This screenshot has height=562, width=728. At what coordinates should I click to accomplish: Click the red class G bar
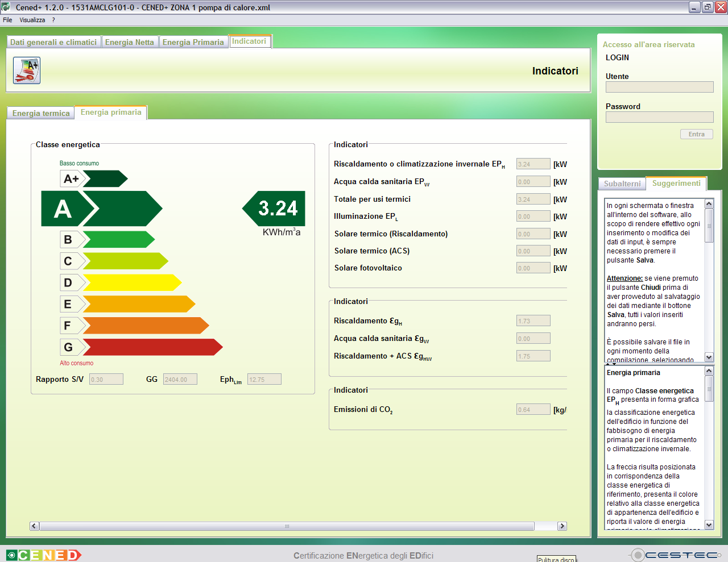(x=152, y=347)
